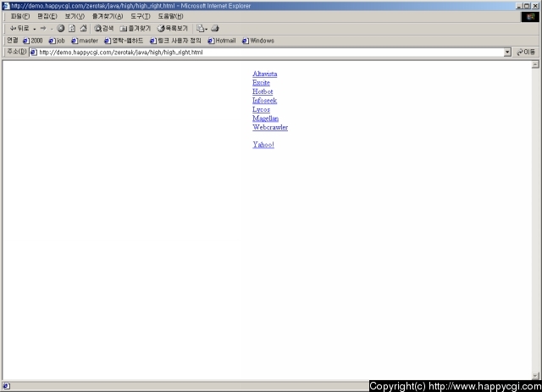Open the 편집(E) menu

47,16
